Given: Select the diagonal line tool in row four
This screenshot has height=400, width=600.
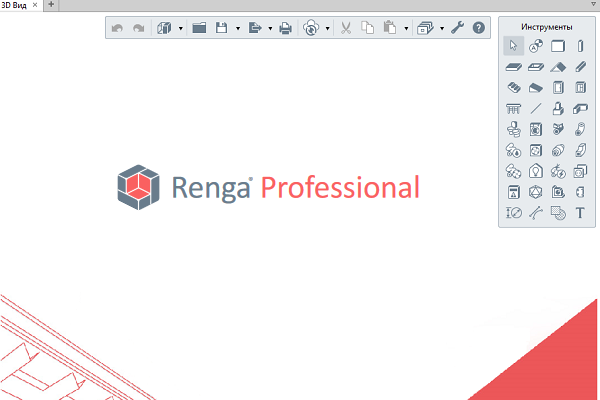Looking at the screenshot, I should point(536,109).
